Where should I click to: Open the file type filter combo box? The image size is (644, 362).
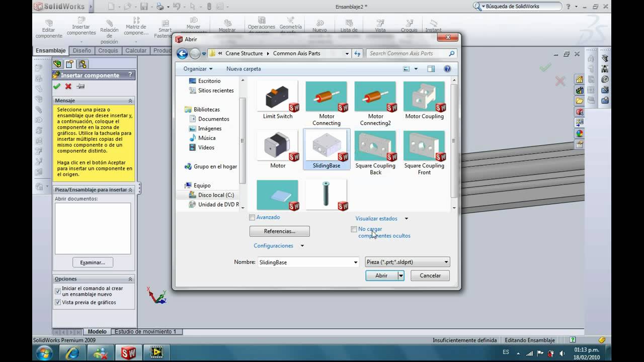click(407, 262)
